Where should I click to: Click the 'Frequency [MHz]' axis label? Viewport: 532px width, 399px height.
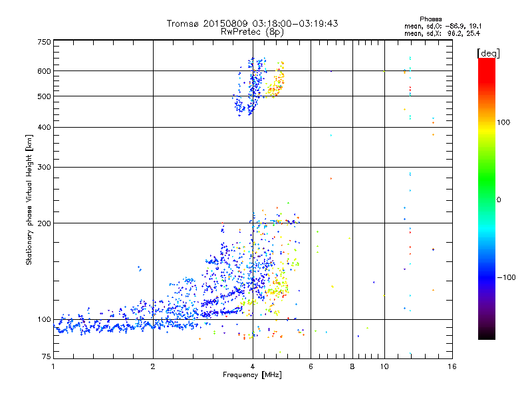(252, 375)
